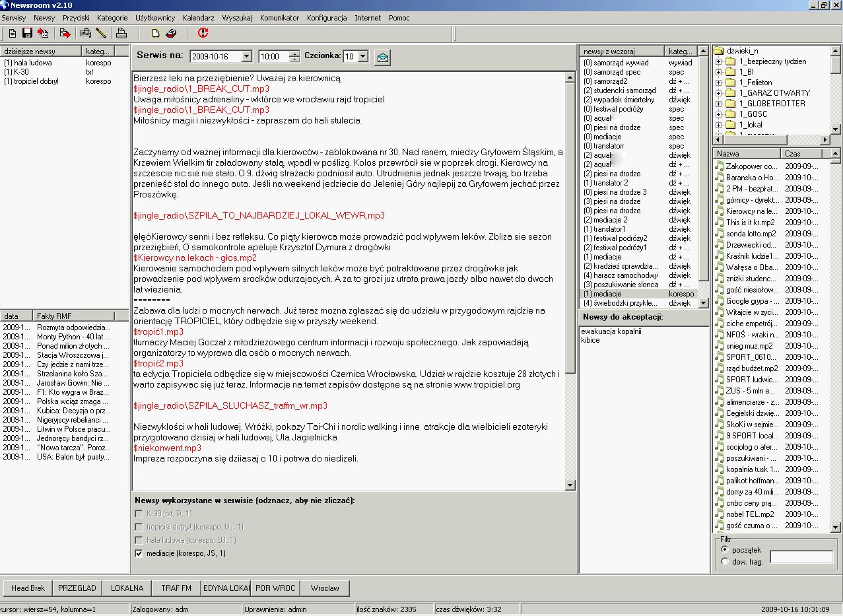843x616 pixels.
Task: Click the dzwieki_n open folder icon
Action: tap(718, 51)
